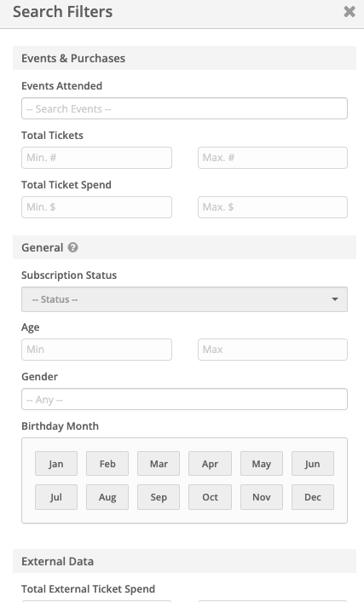Open the Gender selection field
Screen dimensions: 364x602
click(x=184, y=399)
